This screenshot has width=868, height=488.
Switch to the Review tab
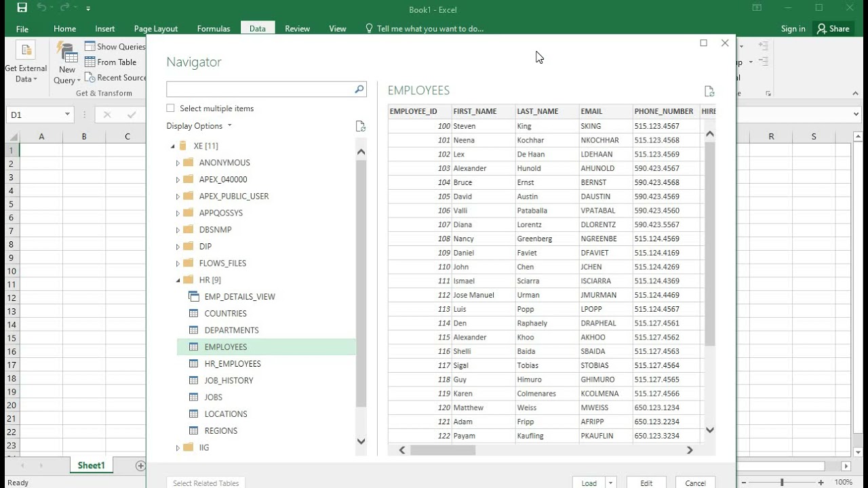tap(297, 29)
